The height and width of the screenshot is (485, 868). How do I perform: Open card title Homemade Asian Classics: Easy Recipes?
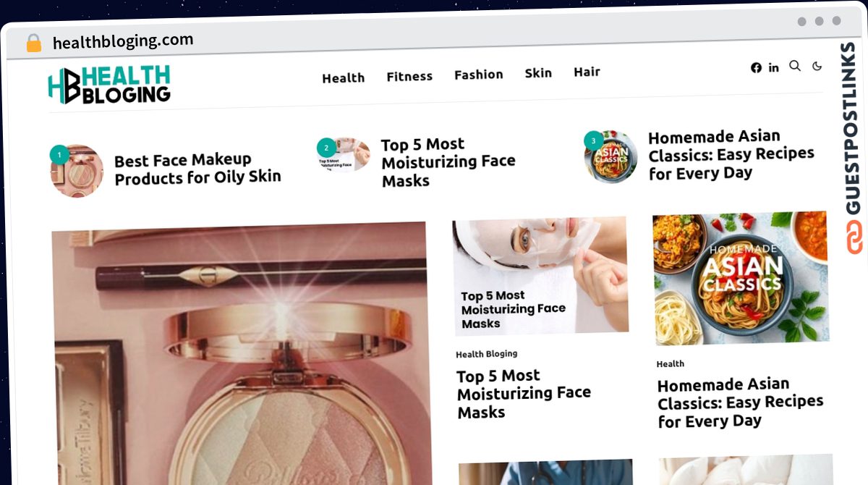pyautogui.click(x=741, y=402)
